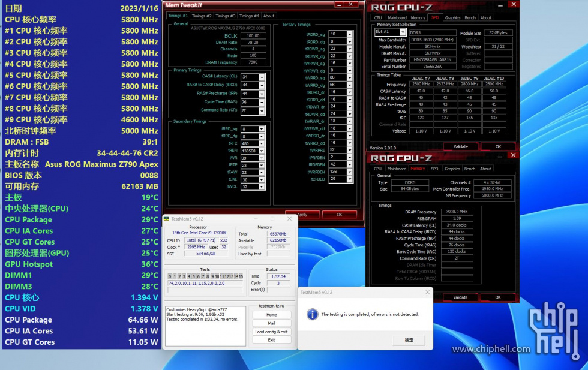This screenshot has height=370, width=588.
Task: Click the TestMem5 log text box
Action: (205, 326)
